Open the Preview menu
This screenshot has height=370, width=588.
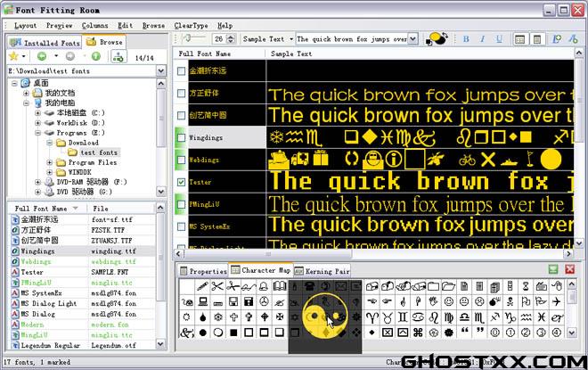pyautogui.click(x=60, y=26)
